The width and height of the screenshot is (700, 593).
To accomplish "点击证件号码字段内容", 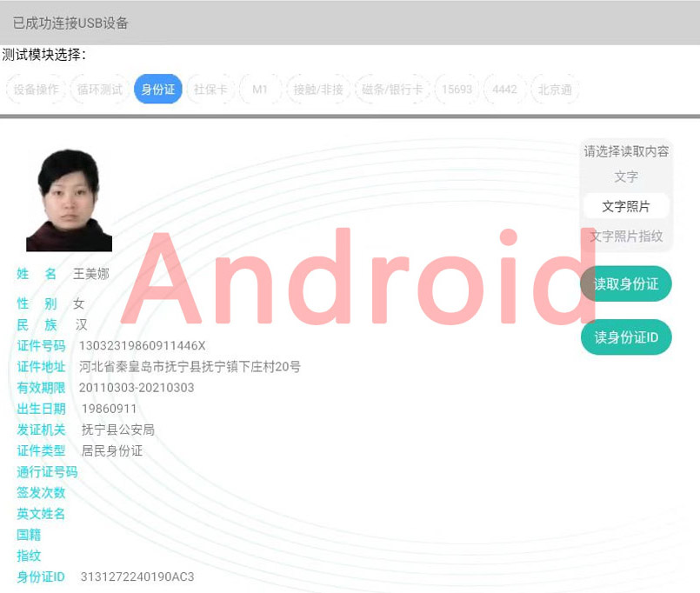I will coord(143,346).
